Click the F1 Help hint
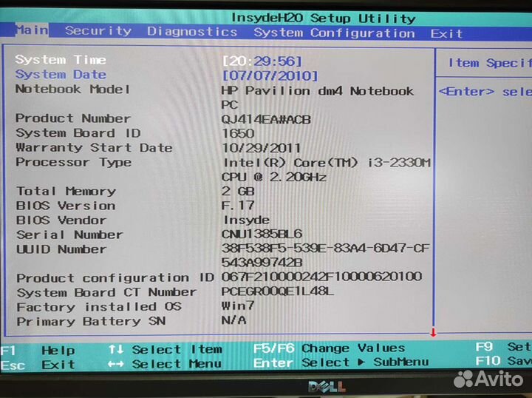This screenshot has width=532, height=398. pyautogui.click(x=38, y=350)
